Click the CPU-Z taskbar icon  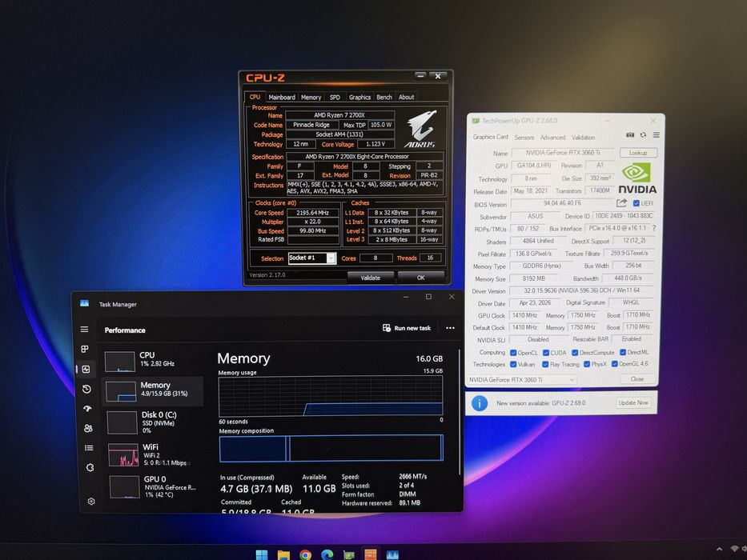370,554
